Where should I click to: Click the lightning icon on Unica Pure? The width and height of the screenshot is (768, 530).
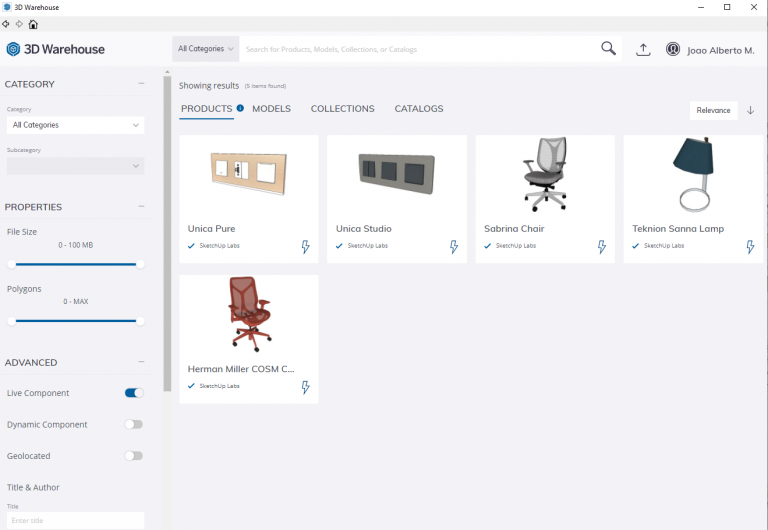pos(306,247)
